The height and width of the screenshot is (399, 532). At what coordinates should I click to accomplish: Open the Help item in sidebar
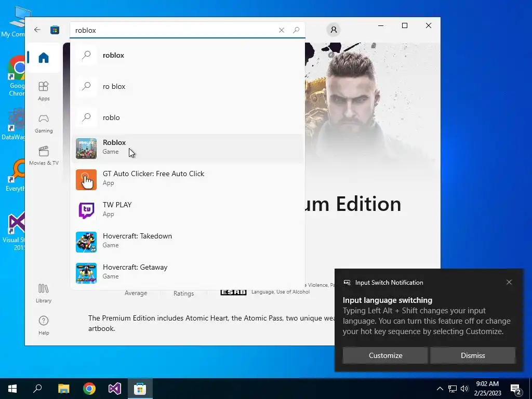pyautogui.click(x=44, y=325)
